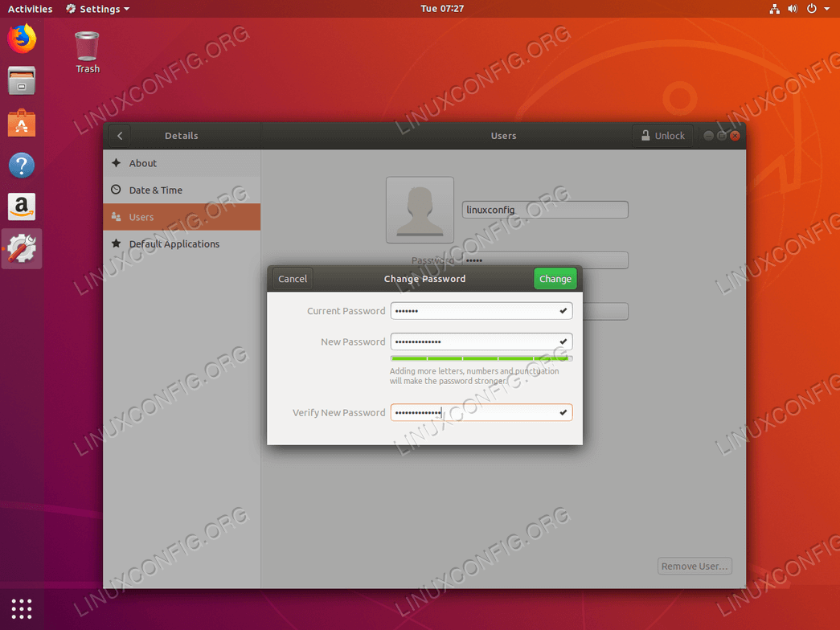
Task: Click the Remove User... button
Action: [x=695, y=567]
